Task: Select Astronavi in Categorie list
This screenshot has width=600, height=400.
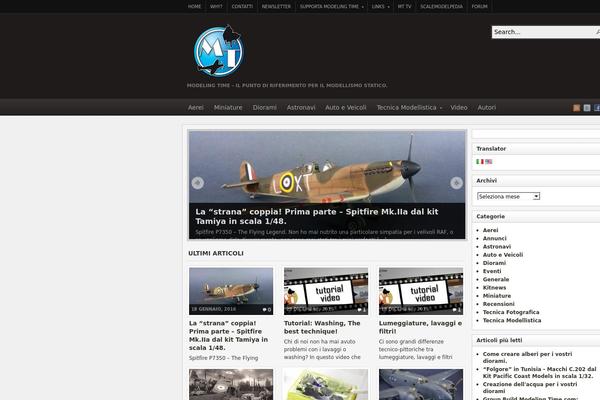Action: (x=497, y=247)
